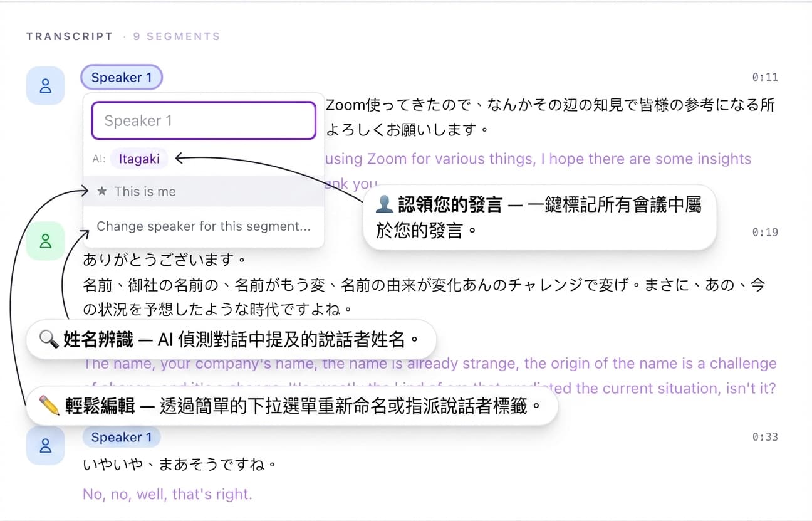
Task: Apply the AI-suggested speaker name "Itagaki"
Action: pyautogui.click(x=138, y=159)
